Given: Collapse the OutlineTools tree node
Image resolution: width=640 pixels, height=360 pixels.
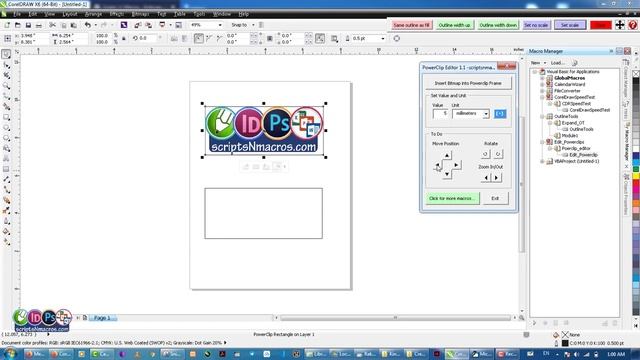Looking at the screenshot, I should click(x=542, y=116).
